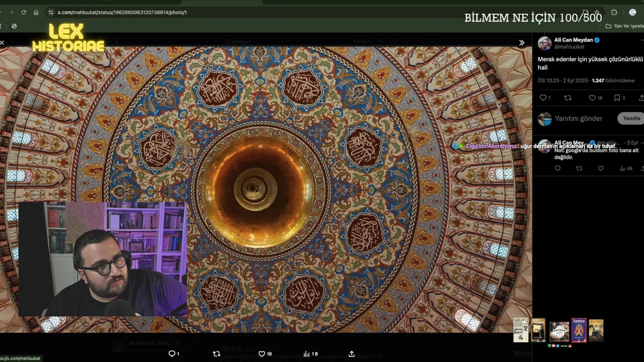Image resolution: width=644 pixels, height=362 pixels.
Task: Repost from the toolbar below the photo
Action: 216,354
